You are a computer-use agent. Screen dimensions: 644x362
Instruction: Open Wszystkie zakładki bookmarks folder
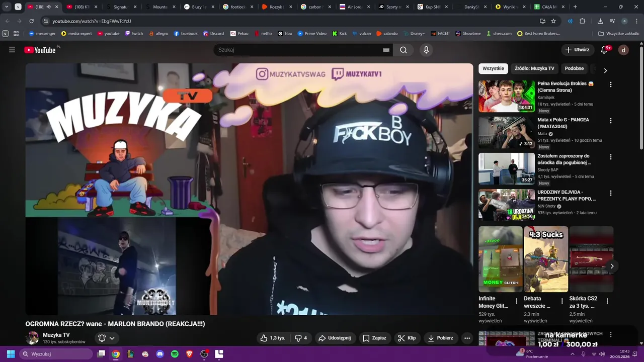point(619,34)
